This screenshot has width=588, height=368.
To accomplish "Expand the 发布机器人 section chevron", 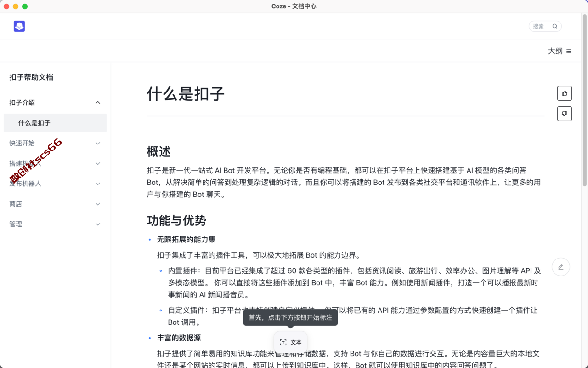I will click(98, 184).
